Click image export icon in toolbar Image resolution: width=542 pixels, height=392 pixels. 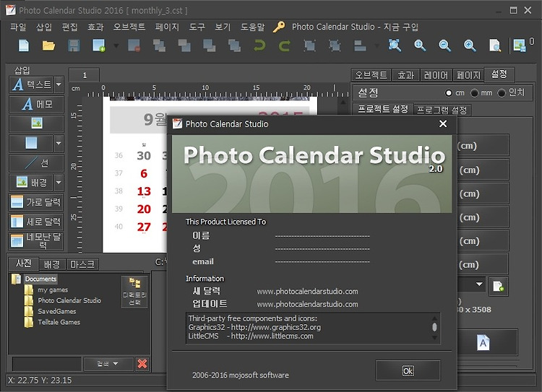(x=520, y=45)
